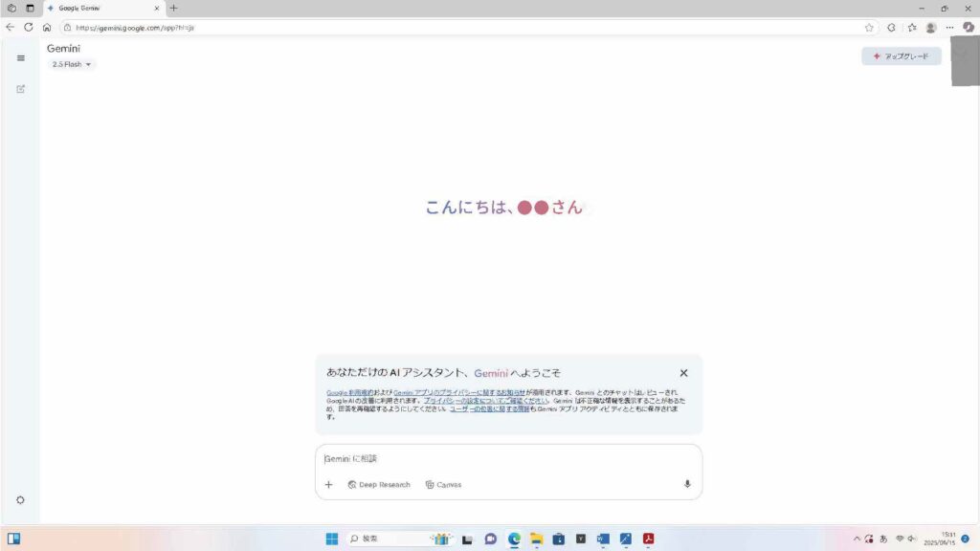Open Microsoft Store from the taskbar
The image size is (980, 551).
click(x=559, y=539)
